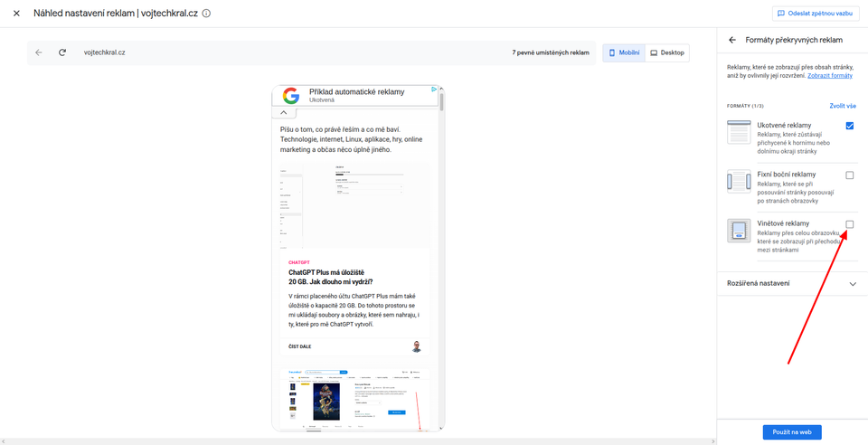Close the ad settings preview
Screen dimensions: 868x445
(16, 14)
